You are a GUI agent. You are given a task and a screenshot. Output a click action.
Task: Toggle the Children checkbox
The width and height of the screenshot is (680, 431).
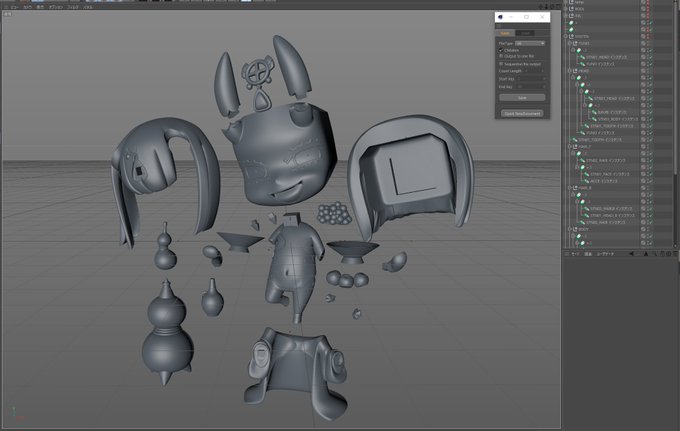click(x=500, y=50)
